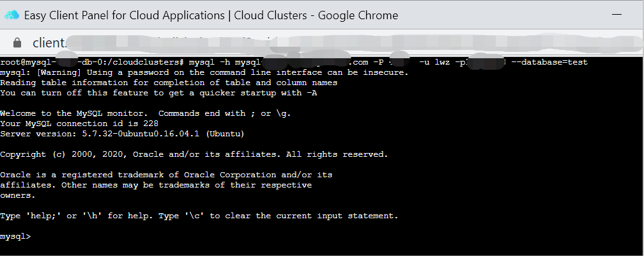Click the address bar URL starting with client.

(192, 43)
